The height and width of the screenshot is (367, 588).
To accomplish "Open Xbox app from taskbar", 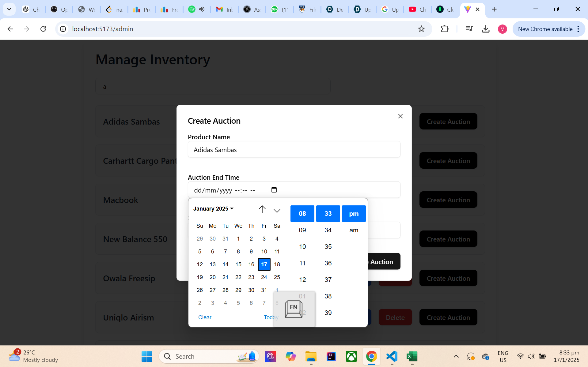I will click(351, 356).
